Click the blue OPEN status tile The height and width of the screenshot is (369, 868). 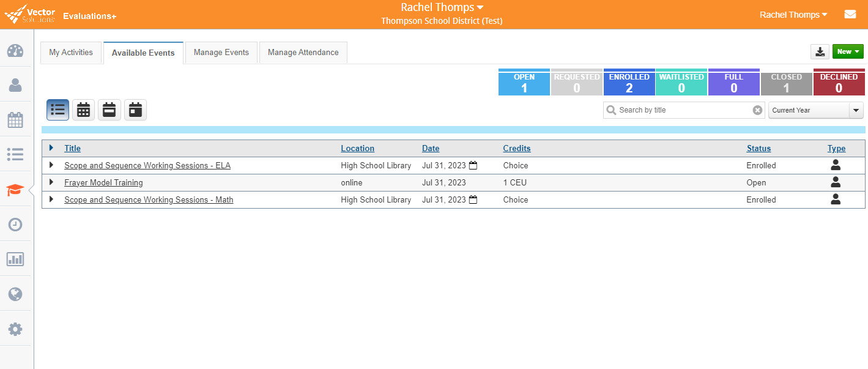pos(524,83)
